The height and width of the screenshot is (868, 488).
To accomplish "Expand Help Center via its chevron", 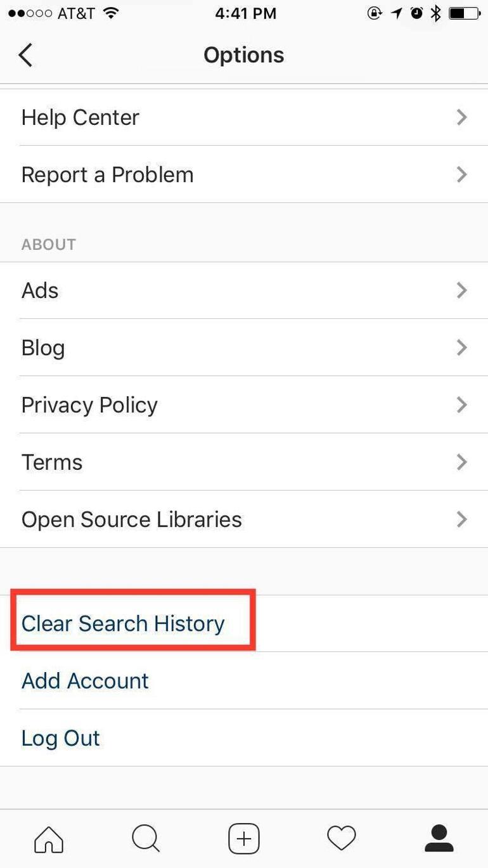I will pos(462,117).
